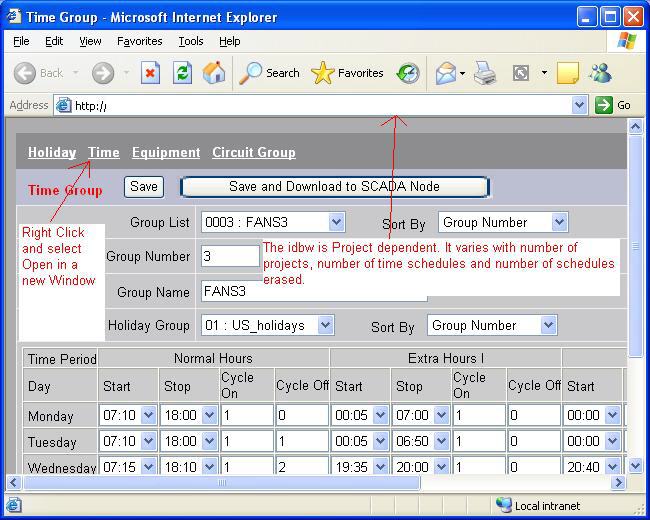Go to the Home page icon

coord(214,73)
